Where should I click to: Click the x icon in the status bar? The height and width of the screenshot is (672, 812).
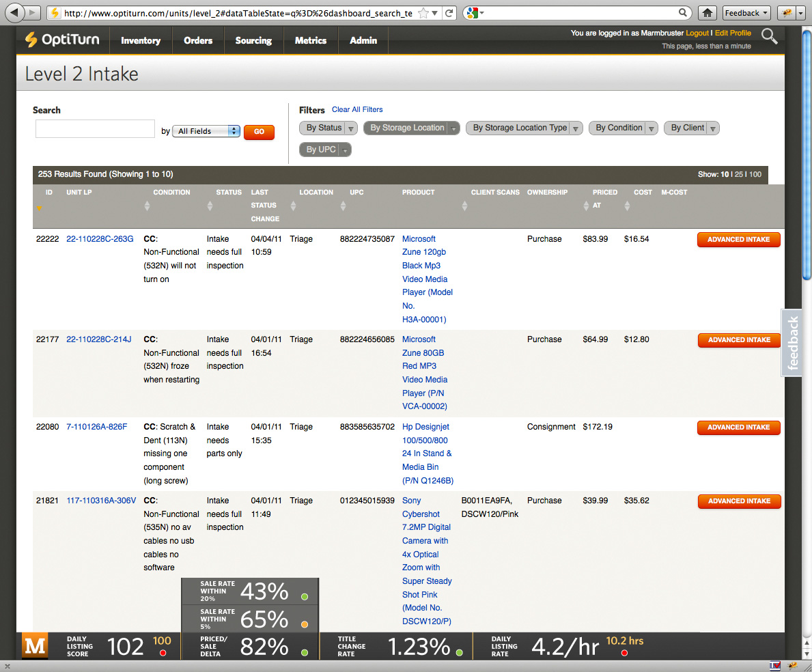click(x=8, y=667)
